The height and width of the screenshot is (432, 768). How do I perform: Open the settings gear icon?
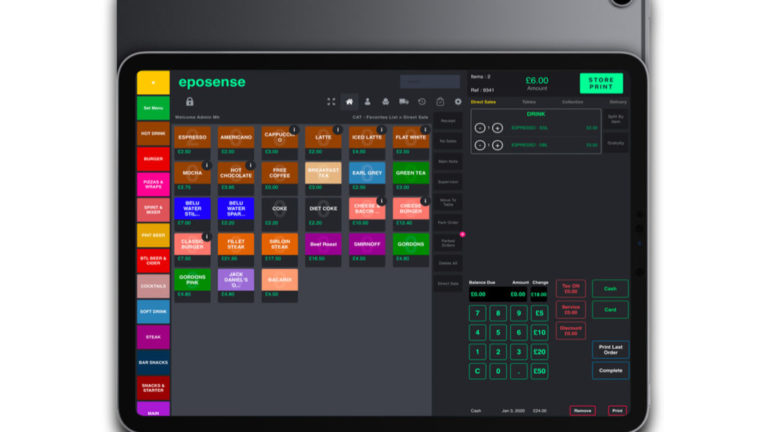click(458, 102)
